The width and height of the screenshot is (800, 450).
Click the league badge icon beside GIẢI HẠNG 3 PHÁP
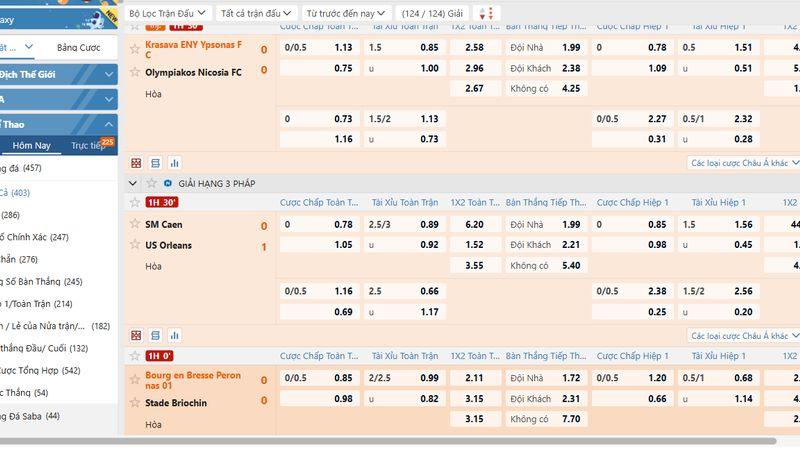[168, 183]
